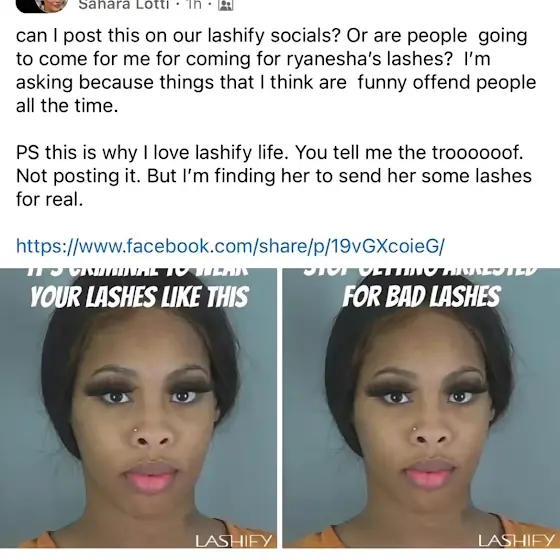This screenshot has height=560, width=560.
Task: Click the nose stud in right photo
Action: click(x=414, y=429)
